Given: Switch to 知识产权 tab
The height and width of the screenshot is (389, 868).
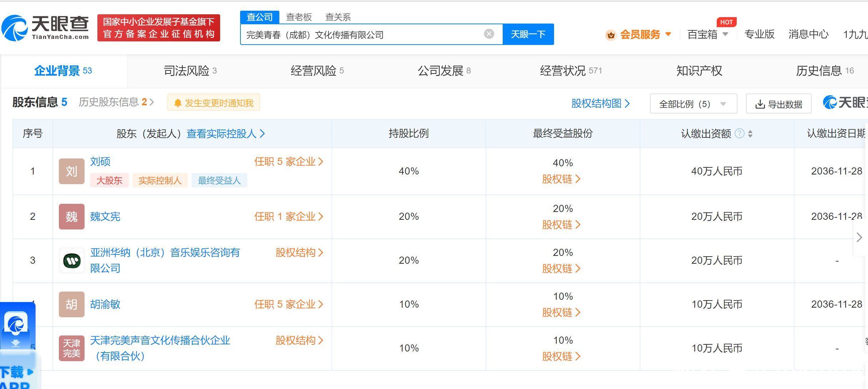Looking at the screenshot, I should click(699, 71).
